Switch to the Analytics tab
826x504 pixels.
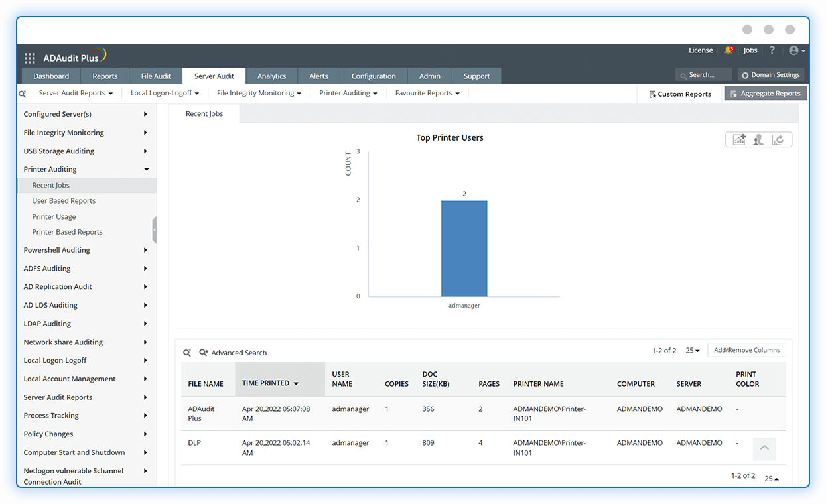click(x=271, y=76)
